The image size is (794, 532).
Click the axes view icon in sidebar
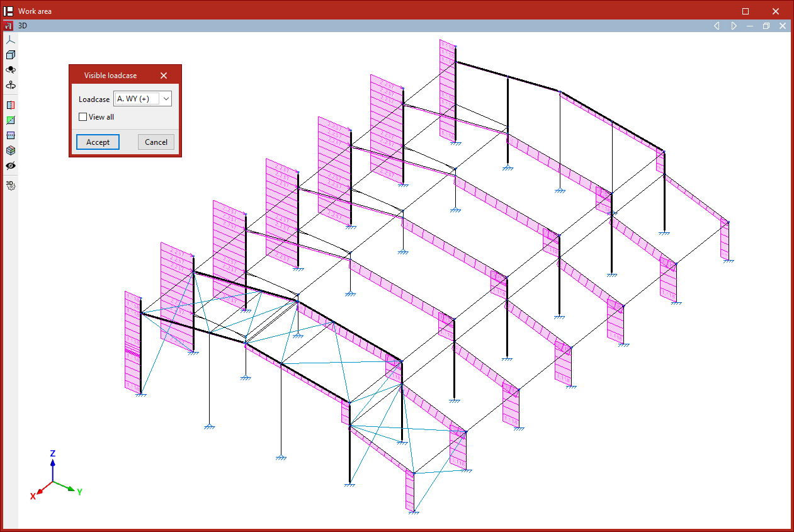click(x=10, y=40)
